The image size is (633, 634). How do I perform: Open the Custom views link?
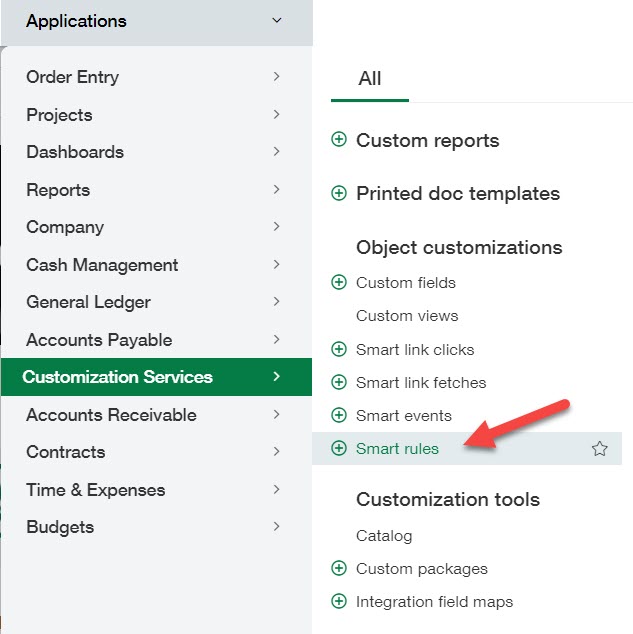(407, 316)
